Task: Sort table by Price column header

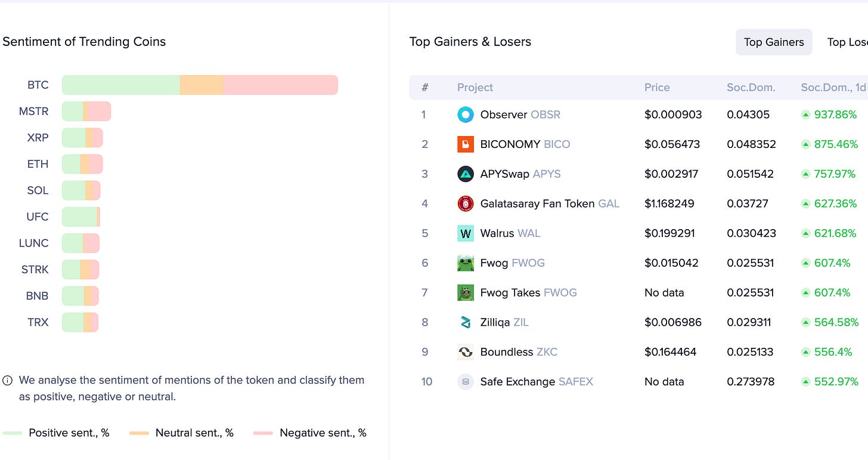Action: click(657, 87)
